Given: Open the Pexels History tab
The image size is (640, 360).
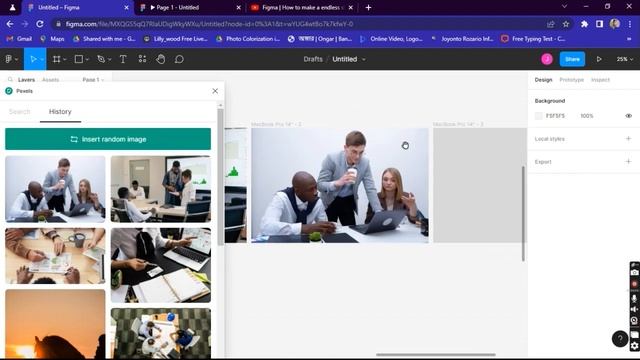Looking at the screenshot, I should 60,111.
